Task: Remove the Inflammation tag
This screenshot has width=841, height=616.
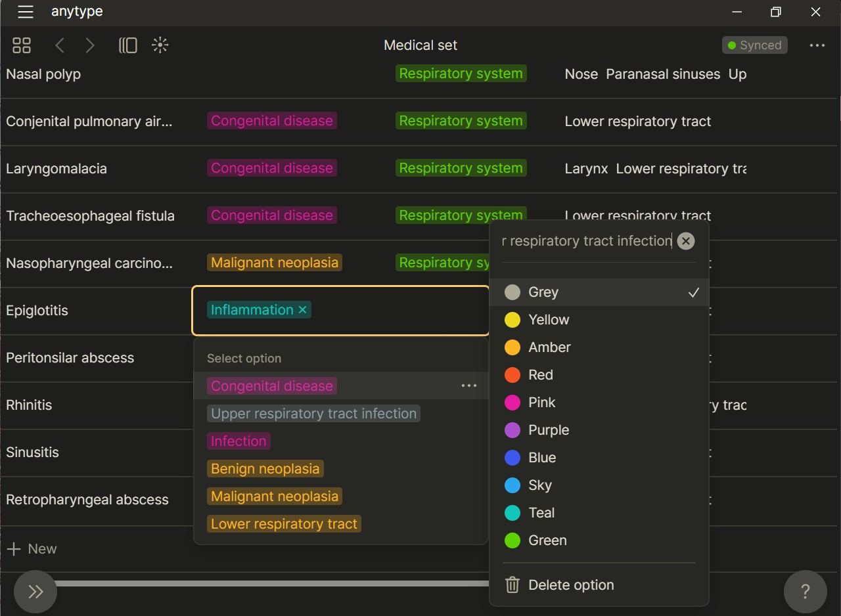Action: click(303, 310)
